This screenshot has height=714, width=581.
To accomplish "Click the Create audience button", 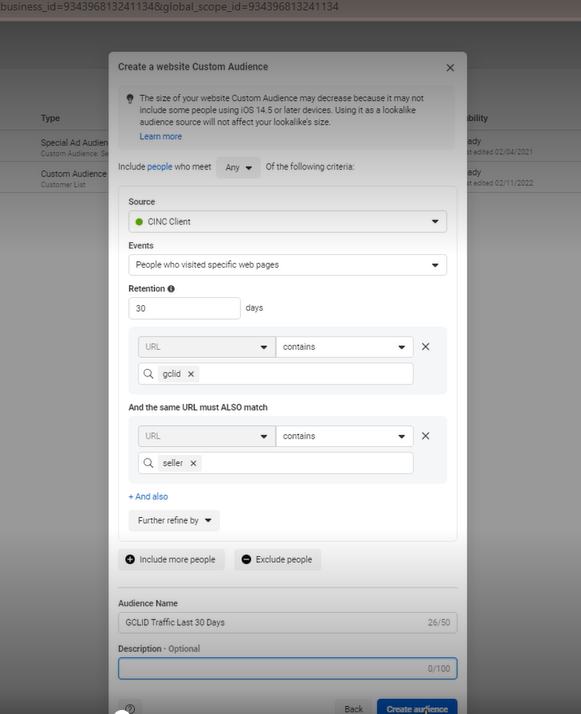I will (x=417, y=709).
